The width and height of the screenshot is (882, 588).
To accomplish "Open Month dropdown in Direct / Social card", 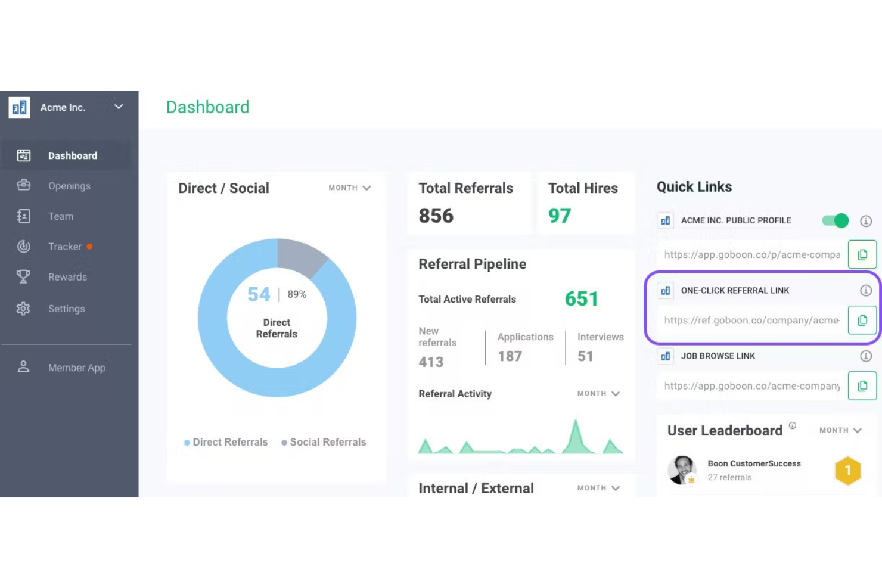I will click(349, 188).
